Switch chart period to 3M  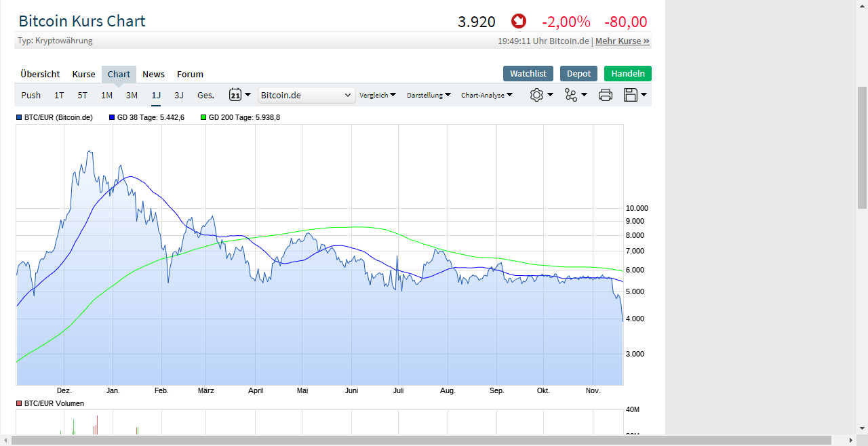(x=132, y=95)
